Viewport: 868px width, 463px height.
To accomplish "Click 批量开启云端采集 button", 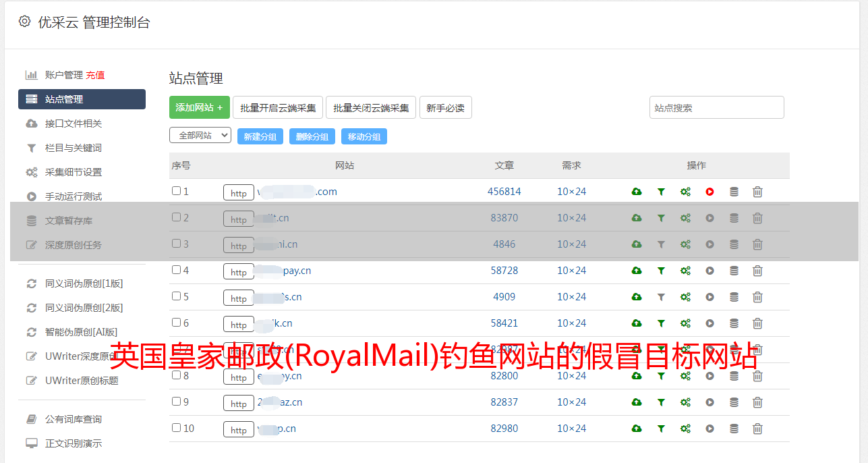I will (278, 107).
